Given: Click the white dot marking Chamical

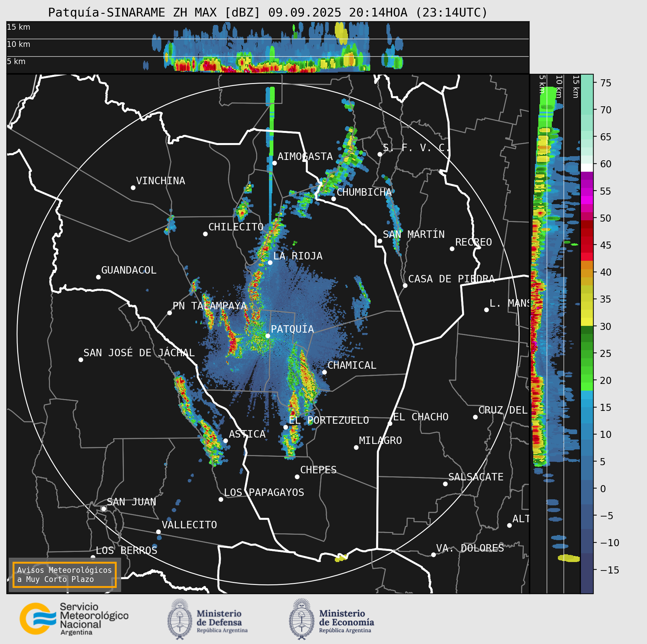Looking at the screenshot, I should (x=324, y=372).
